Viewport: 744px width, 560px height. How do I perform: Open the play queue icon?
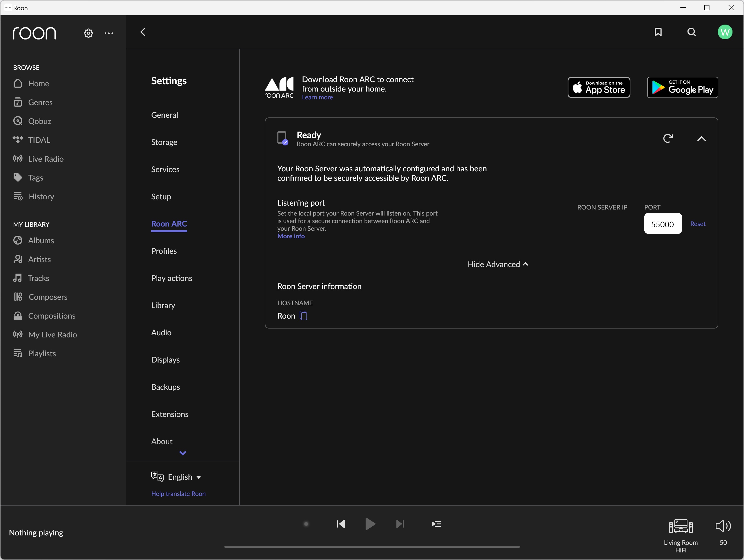[436, 524]
